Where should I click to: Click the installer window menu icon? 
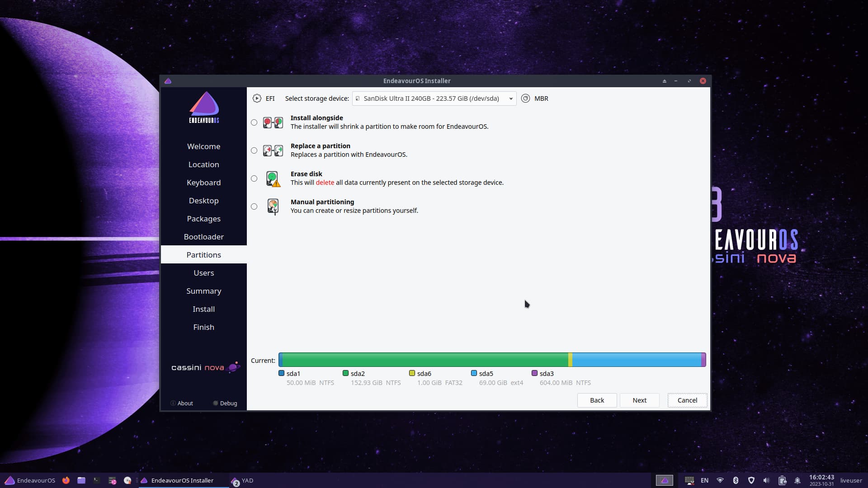click(168, 81)
